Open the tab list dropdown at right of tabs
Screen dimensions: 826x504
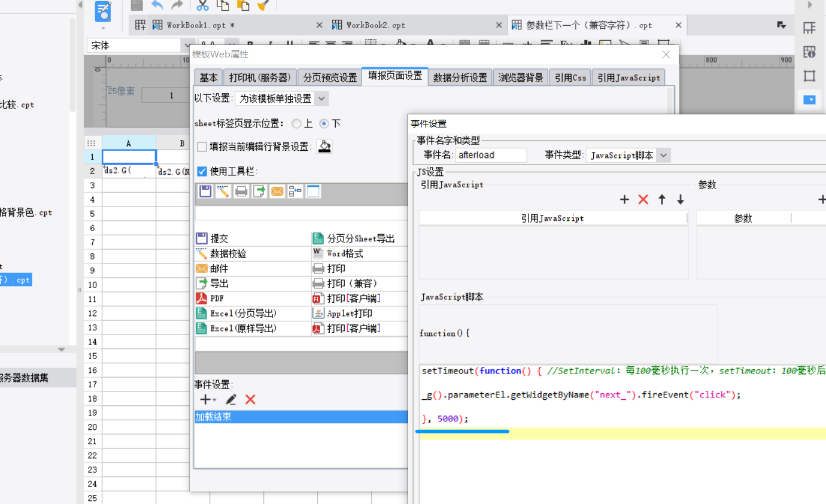pyautogui.click(x=781, y=25)
